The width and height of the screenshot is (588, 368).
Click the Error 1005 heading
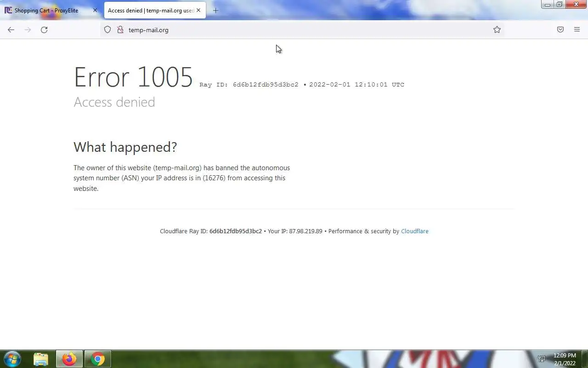point(133,77)
